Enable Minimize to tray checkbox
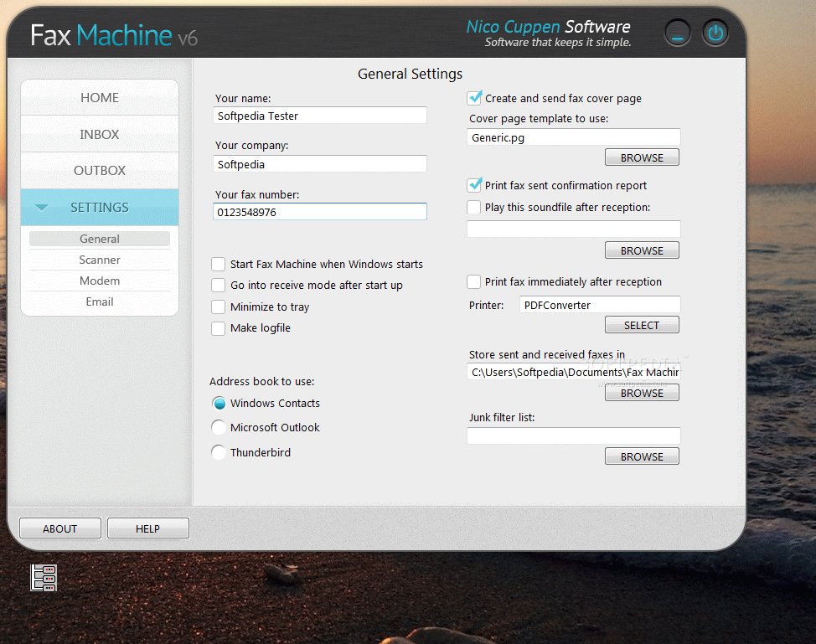Viewport: 816px width, 644px height. point(218,307)
